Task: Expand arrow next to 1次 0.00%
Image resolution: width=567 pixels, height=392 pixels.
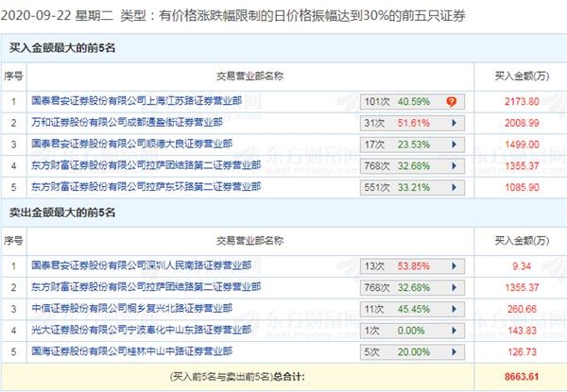Action: pos(455,331)
